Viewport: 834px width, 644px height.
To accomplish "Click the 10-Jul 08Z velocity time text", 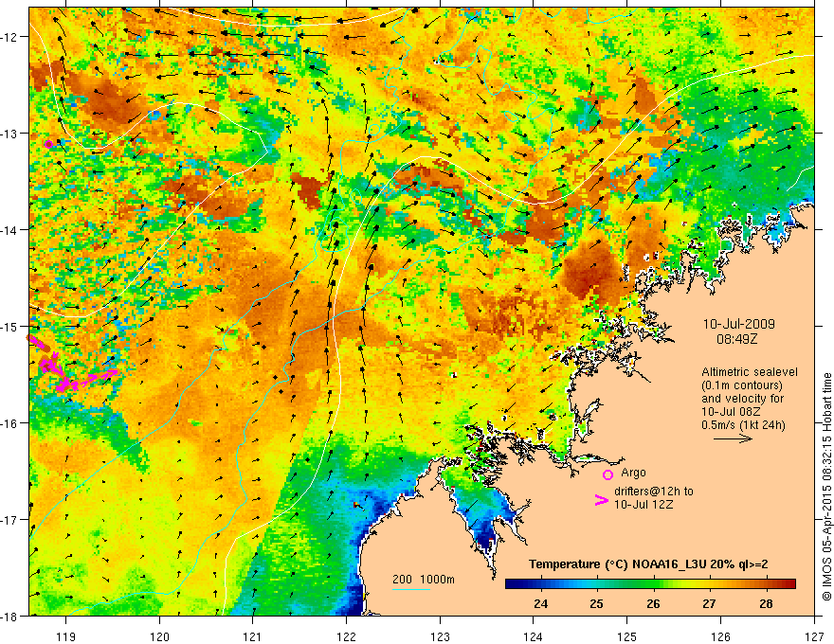I will click(731, 412).
